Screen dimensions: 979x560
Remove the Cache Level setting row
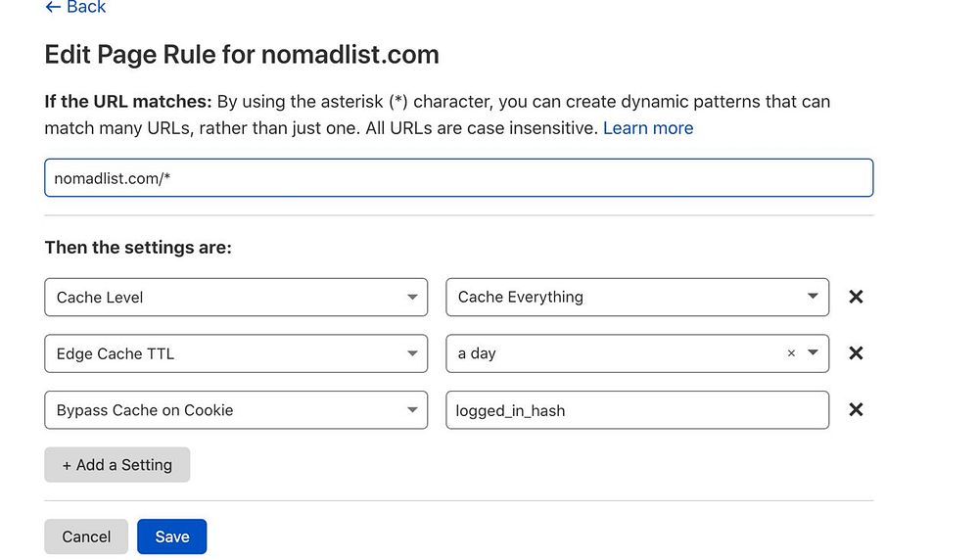856,297
